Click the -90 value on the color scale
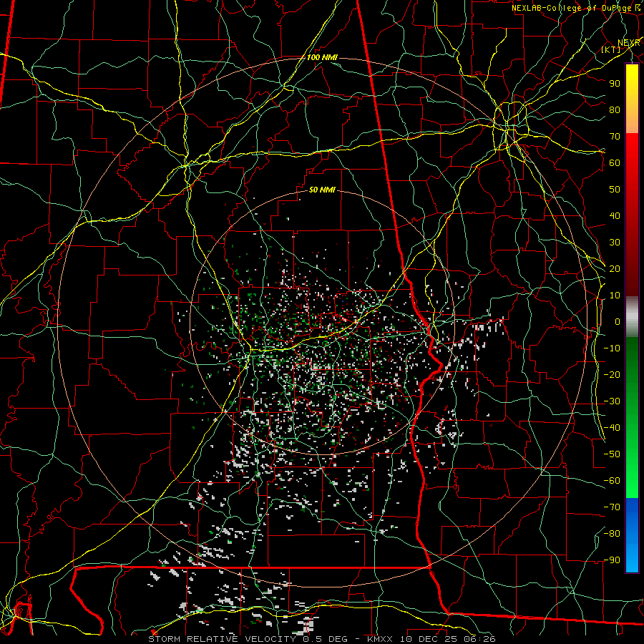This screenshot has height=644, width=644. click(612, 560)
